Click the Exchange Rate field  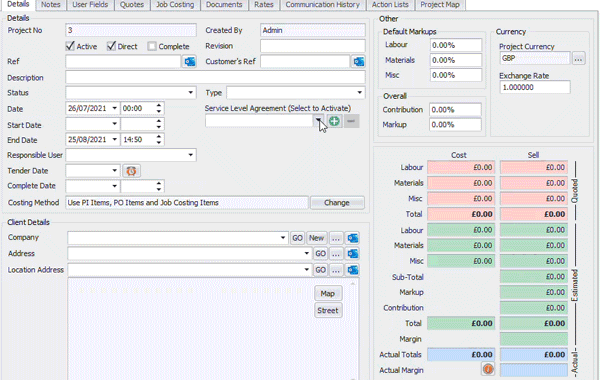click(535, 87)
